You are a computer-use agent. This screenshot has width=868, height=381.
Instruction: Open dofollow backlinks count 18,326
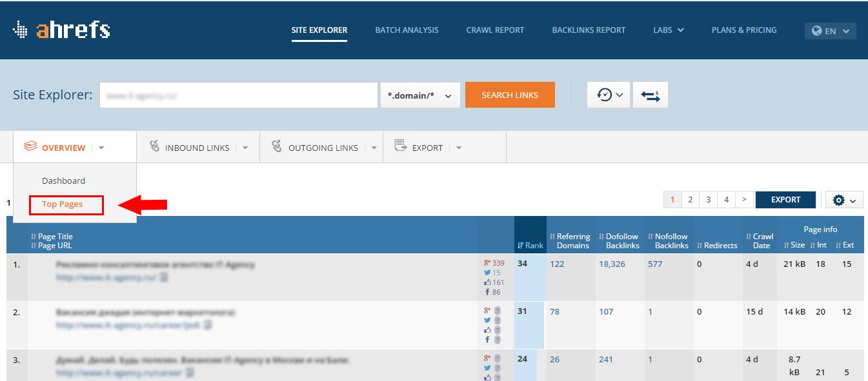coord(612,264)
